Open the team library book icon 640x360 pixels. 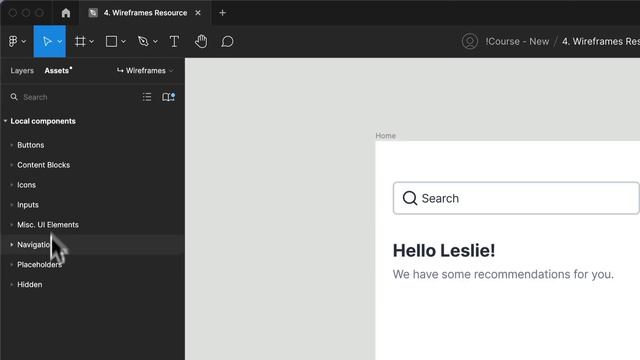click(x=168, y=97)
